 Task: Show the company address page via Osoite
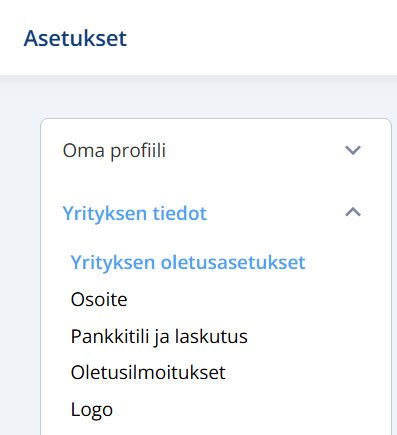pyautogui.click(x=99, y=299)
